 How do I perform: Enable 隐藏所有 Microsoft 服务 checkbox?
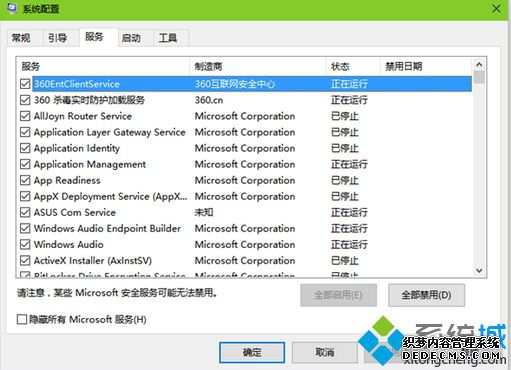22,319
